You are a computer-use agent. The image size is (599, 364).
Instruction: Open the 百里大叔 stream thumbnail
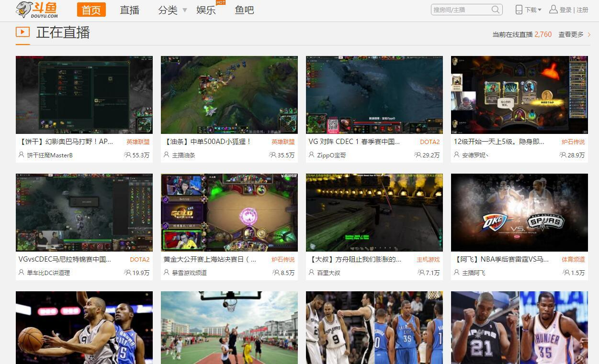tap(374, 212)
